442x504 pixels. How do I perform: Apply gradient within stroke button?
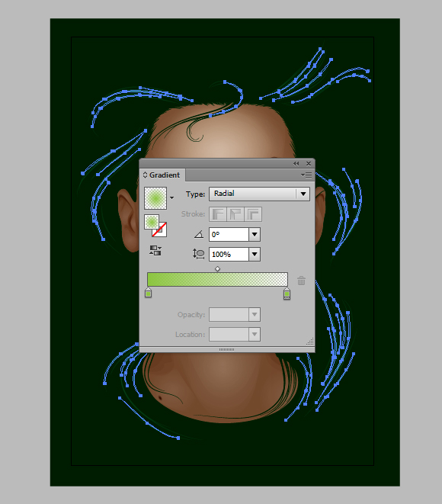(x=218, y=214)
